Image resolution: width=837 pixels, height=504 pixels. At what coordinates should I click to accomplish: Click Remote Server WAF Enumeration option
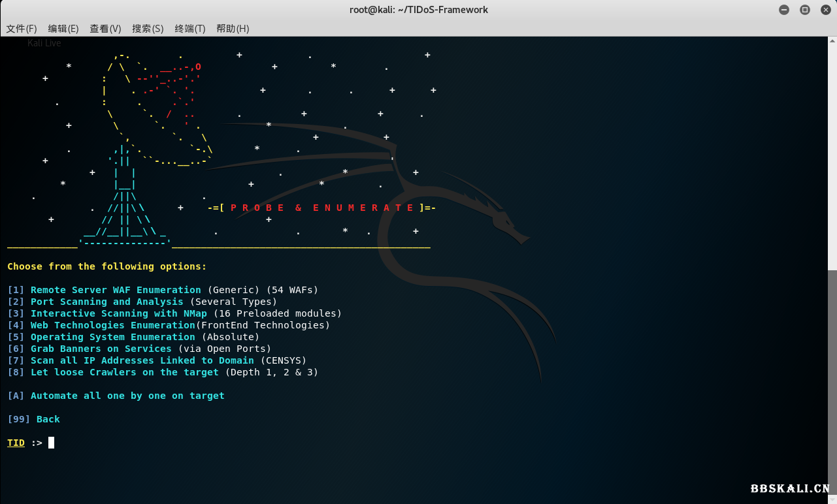tap(116, 290)
